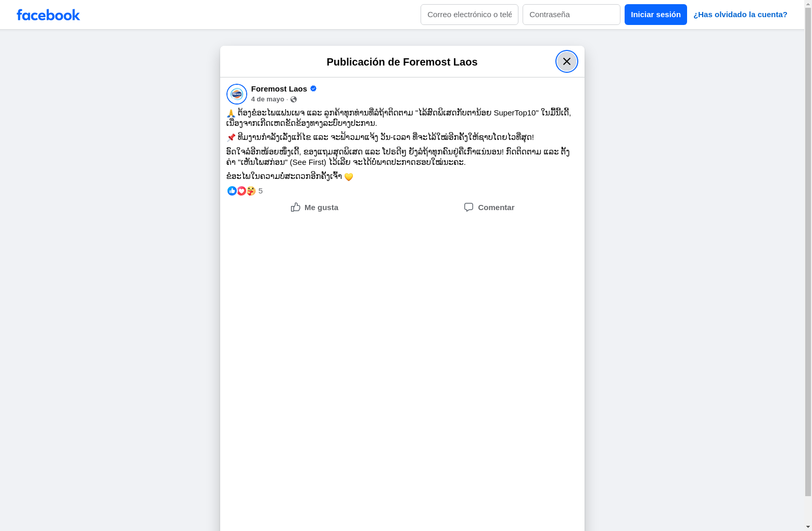The height and width of the screenshot is (531, 812).
Task: Click the verified badge next to Foremost Laos
Action: [313, 88]
